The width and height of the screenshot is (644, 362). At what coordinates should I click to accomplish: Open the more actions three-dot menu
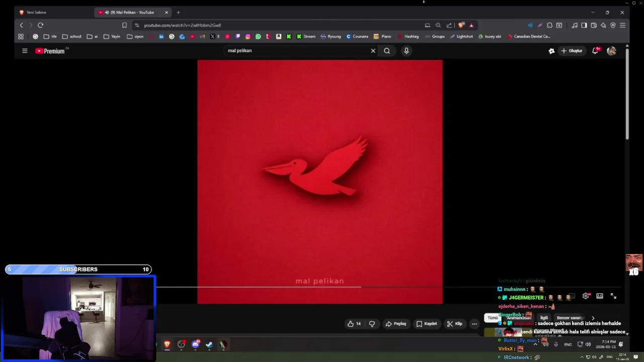474,324
